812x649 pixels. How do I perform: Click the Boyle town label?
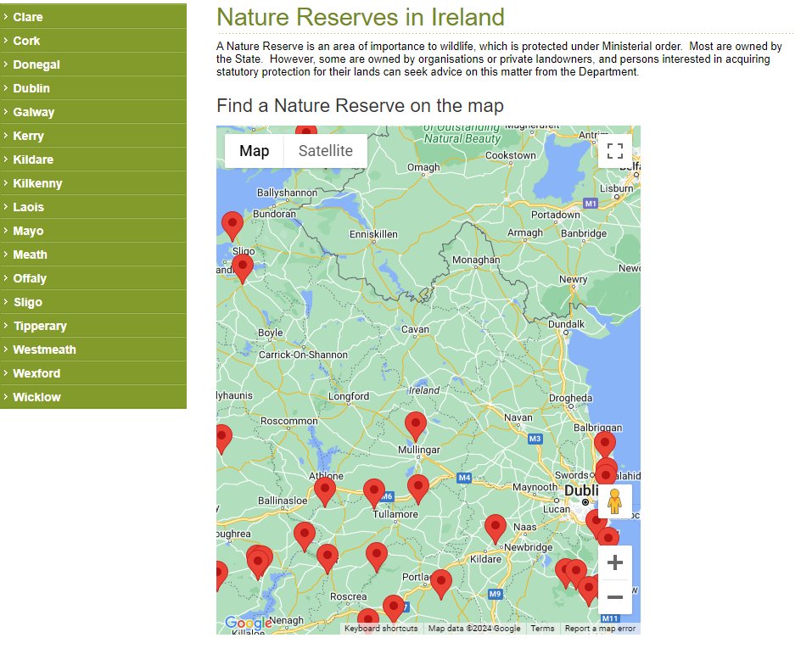pos(271,333)
